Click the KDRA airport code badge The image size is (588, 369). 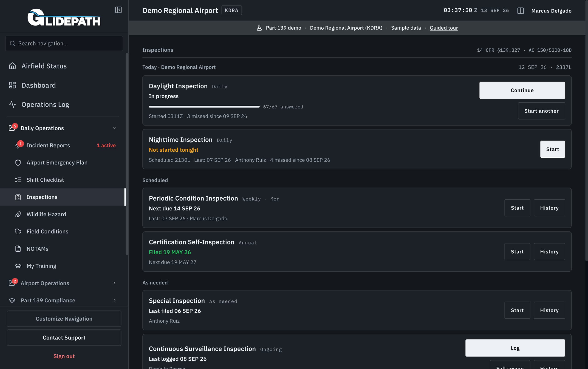231,11
